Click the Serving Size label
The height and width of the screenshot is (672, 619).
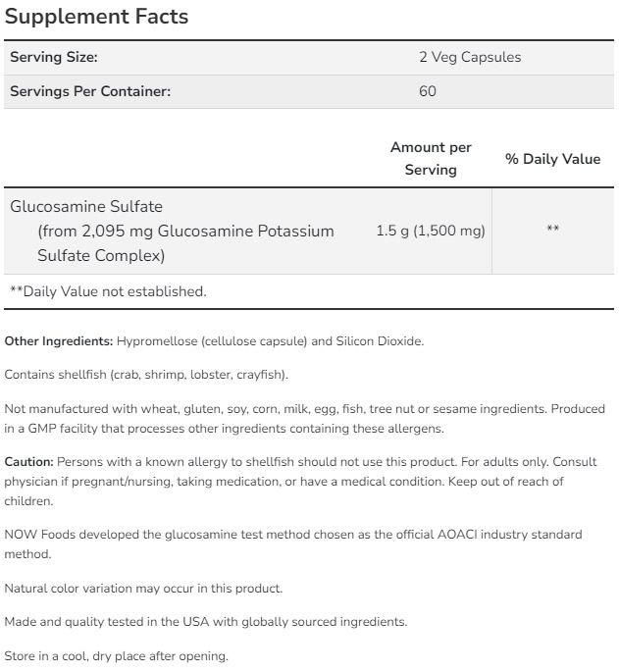click(x=53, y=57)
